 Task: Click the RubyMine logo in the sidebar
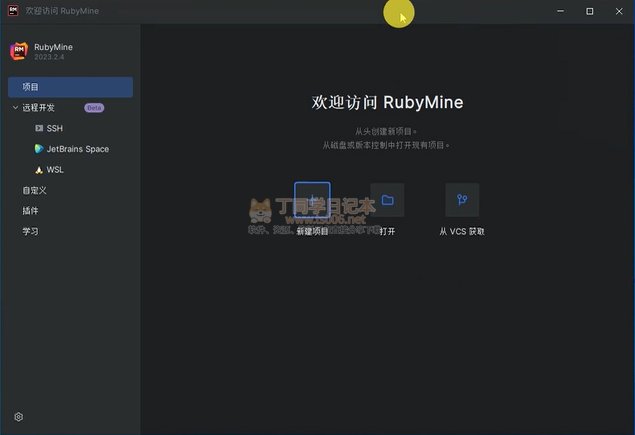[x=18, y=52]
